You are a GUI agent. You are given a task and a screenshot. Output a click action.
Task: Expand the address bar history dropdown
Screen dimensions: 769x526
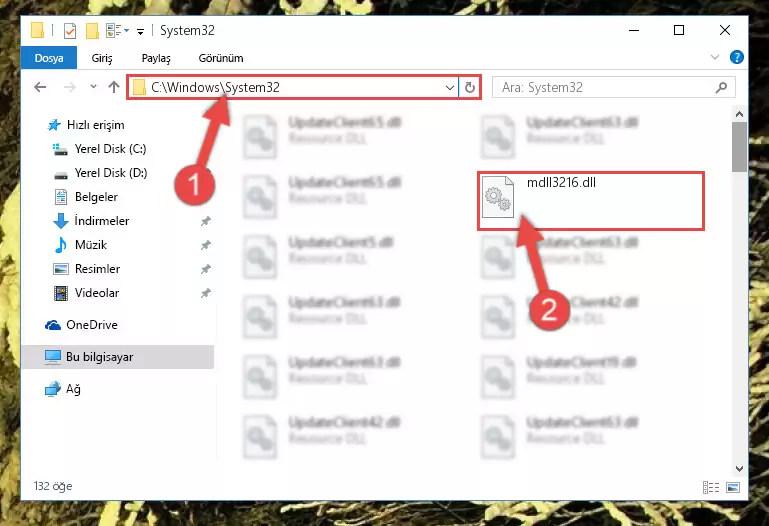(x=449, y=88)
